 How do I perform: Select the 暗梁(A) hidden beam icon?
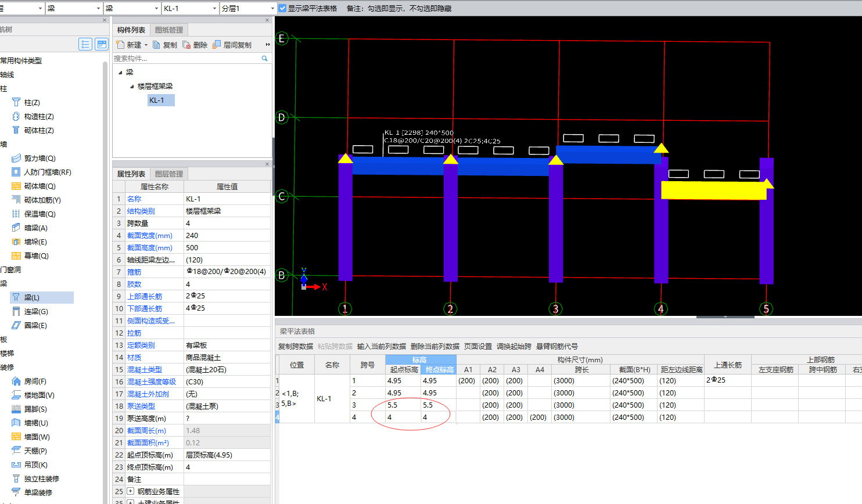[x=16, y=228]
